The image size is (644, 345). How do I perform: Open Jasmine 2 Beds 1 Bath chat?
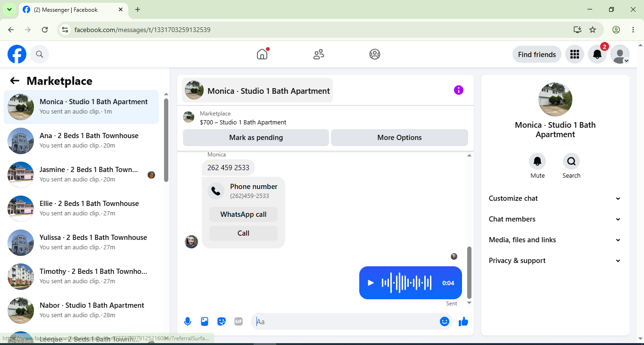tap(81, 175)
